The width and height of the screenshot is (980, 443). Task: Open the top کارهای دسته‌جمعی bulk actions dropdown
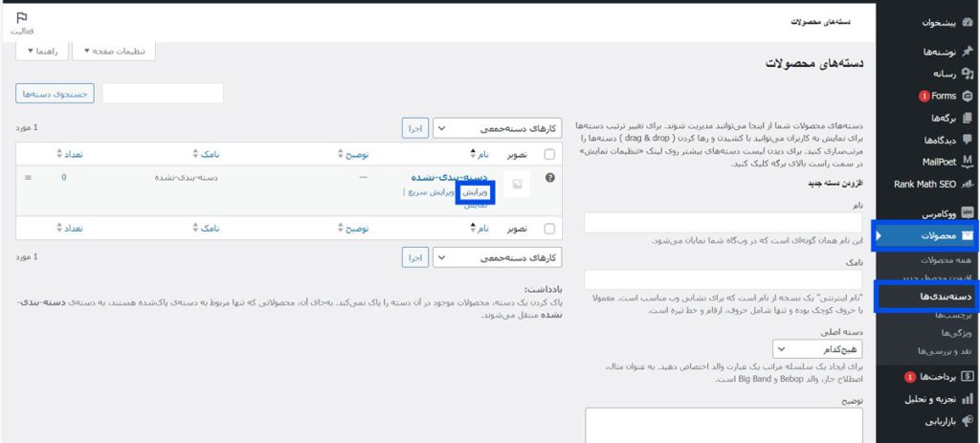click(x=498, y=129)
